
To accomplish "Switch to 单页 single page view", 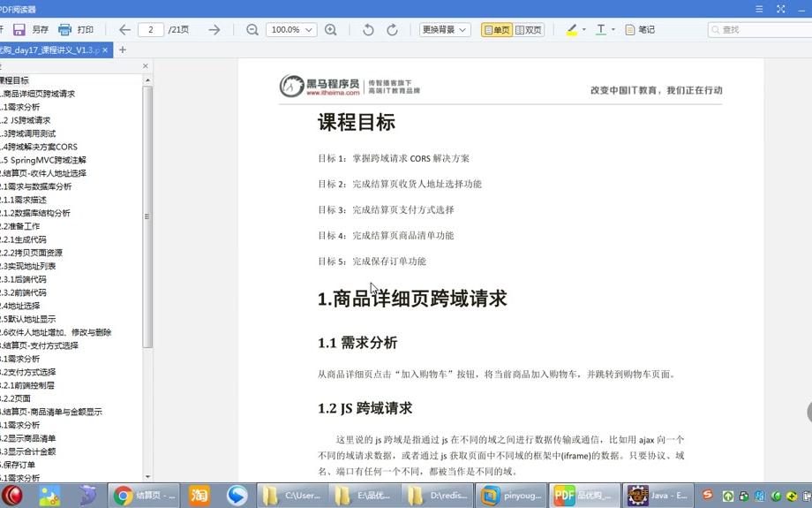I will pos(497,29).
